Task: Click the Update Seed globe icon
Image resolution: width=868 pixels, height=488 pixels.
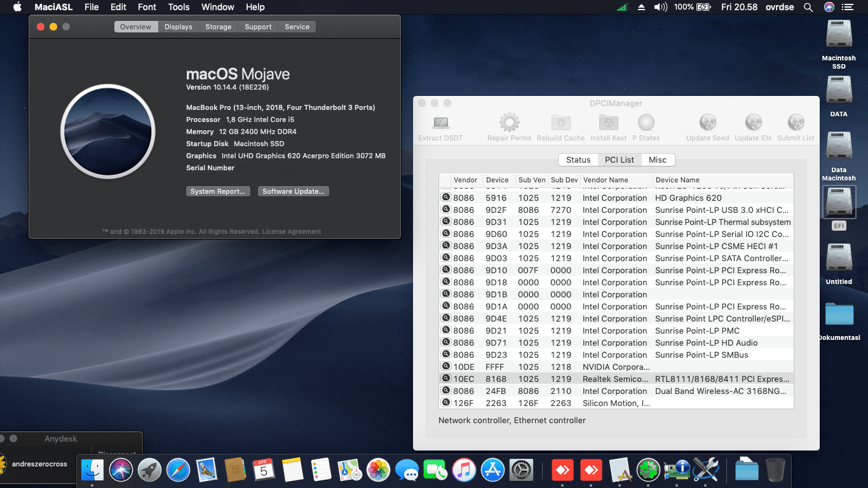Action: [x=707, y=122]
